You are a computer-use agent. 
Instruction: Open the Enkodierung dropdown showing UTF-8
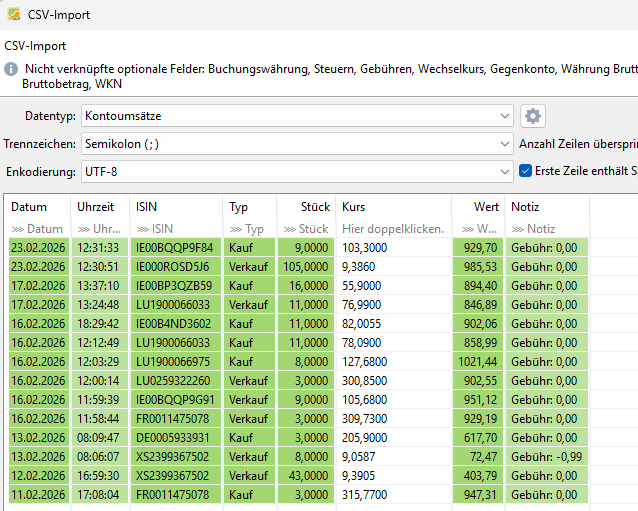[x=296, y=172]
